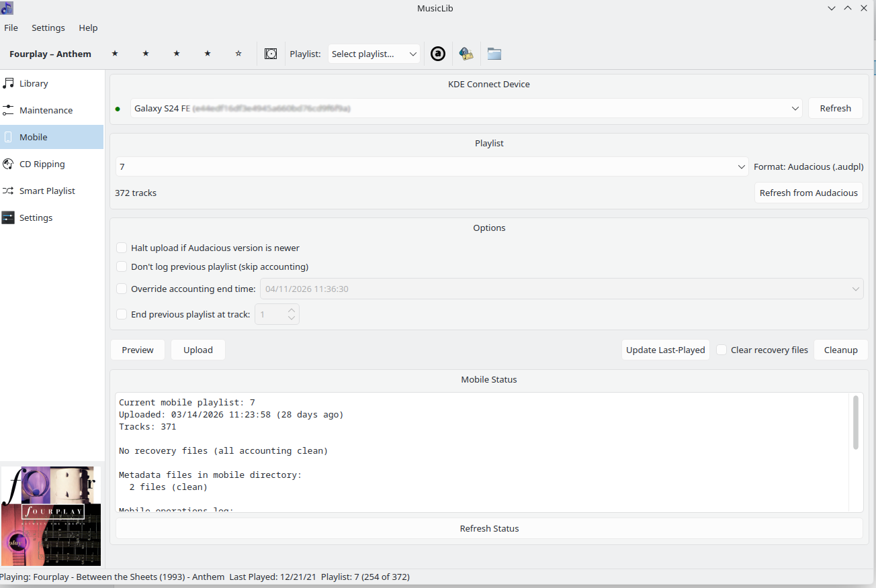
Task: Enable Halt upload if Audacious version newer
Action: [122, 248]
